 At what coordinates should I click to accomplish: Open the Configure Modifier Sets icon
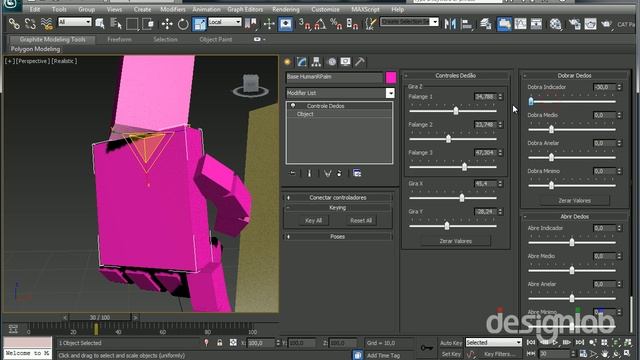[x=357, y=173]
